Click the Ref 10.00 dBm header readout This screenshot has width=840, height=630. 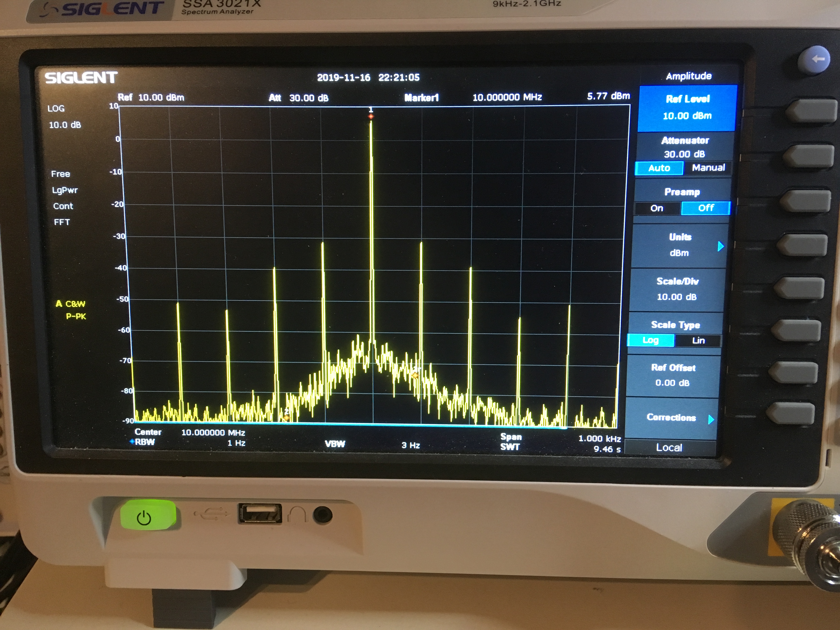tap(151, 97)
